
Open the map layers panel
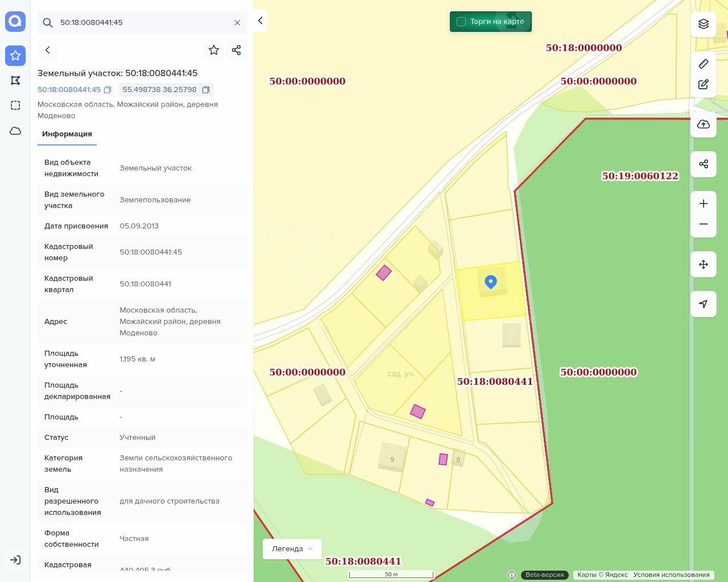[x=703, y=24]
